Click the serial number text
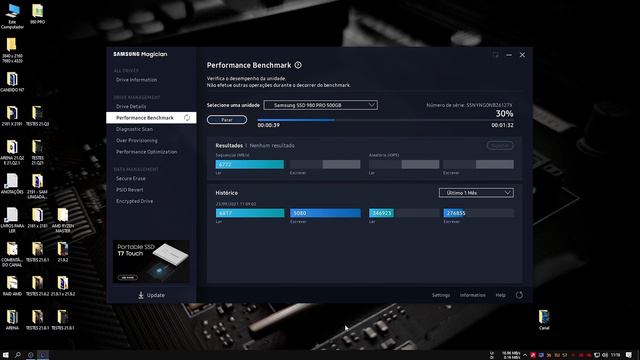 469,105
